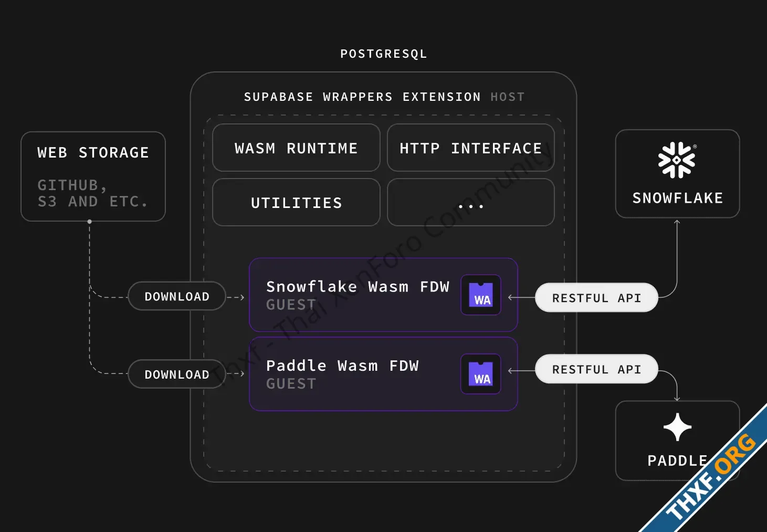Click the POSTGRESQL heading

click(384, 54)
